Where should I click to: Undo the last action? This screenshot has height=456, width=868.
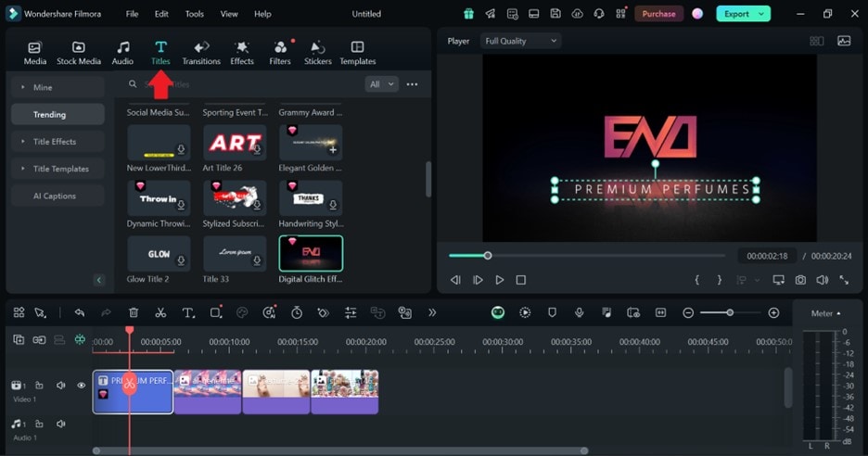point(80,312)
